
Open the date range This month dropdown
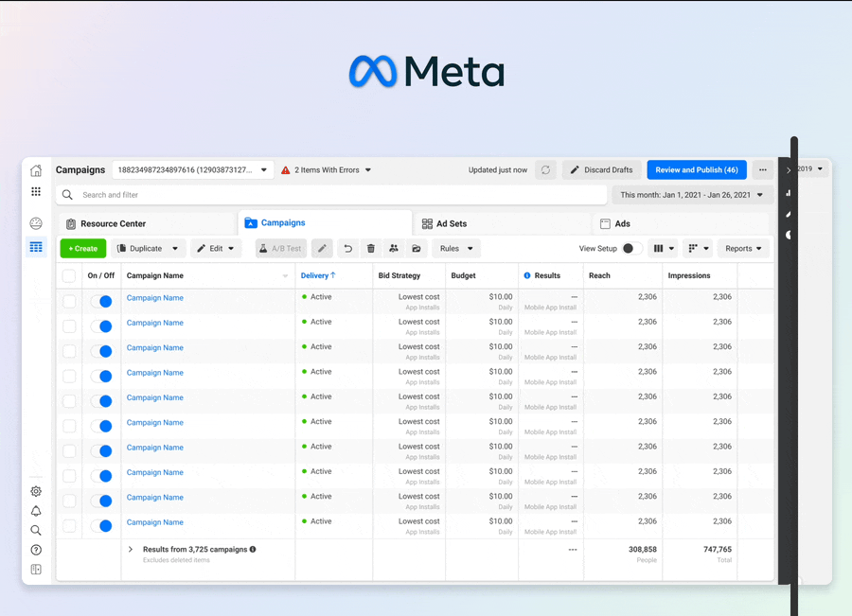692,195
